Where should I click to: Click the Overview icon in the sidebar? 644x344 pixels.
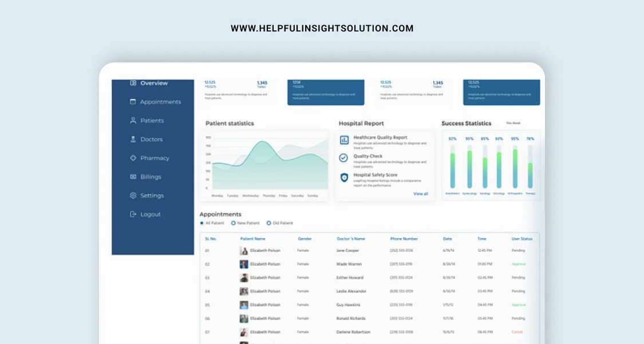click(x=133, y=83)
